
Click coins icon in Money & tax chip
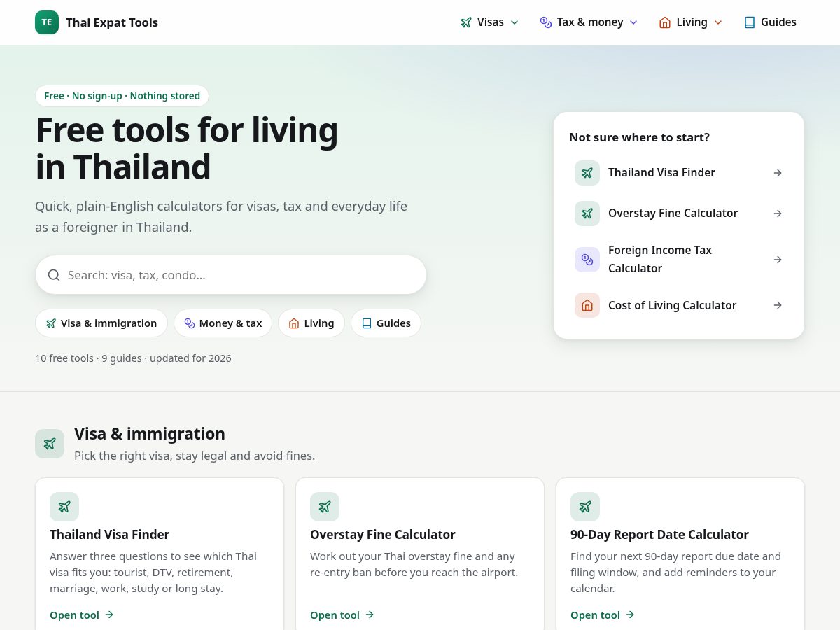[190, 323]
